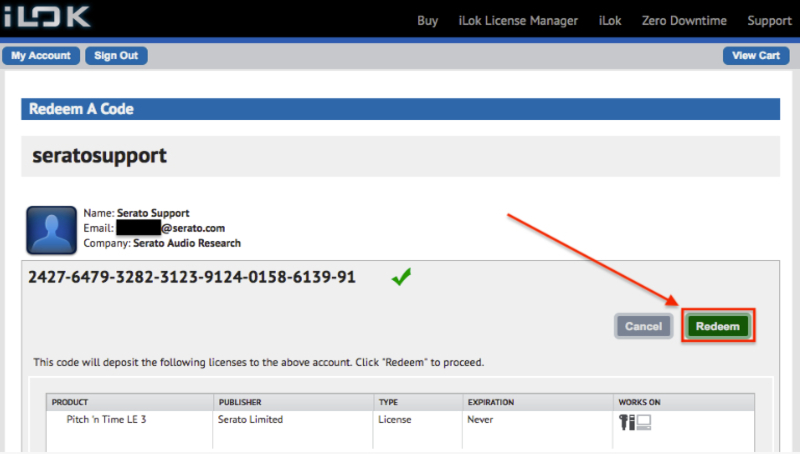
Task: Select Pitch 'n Time LE 3 product
Action: [x=106, y=419]
